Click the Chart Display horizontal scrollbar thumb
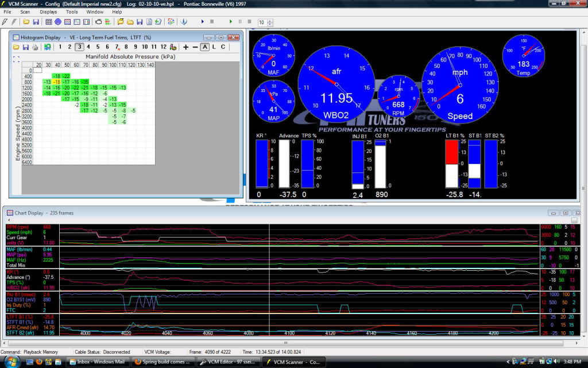Image resolution: width=588 pixels, height=368 pixels. pyautogui.click(x=286, y=343)
